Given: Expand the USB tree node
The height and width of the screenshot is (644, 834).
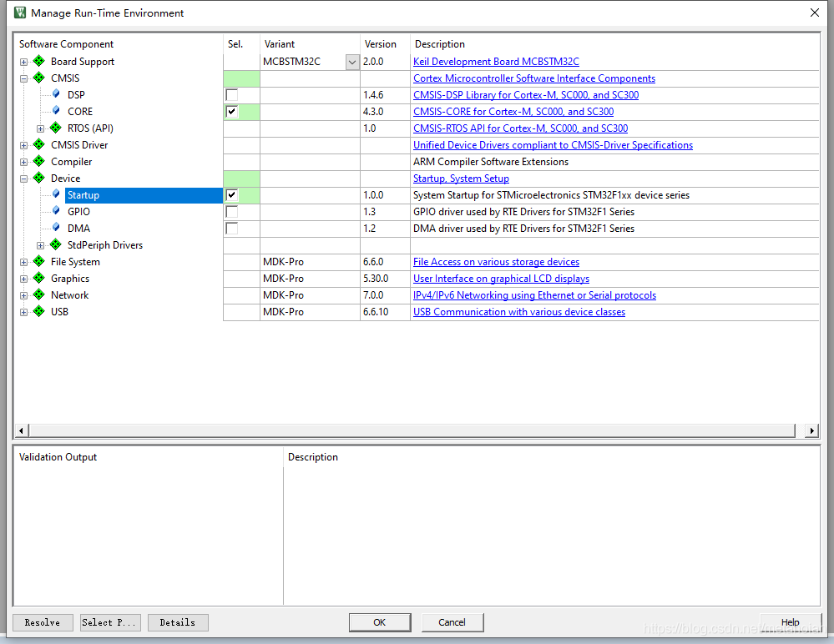Looking at the screenshot, I should tap(23, 313).
